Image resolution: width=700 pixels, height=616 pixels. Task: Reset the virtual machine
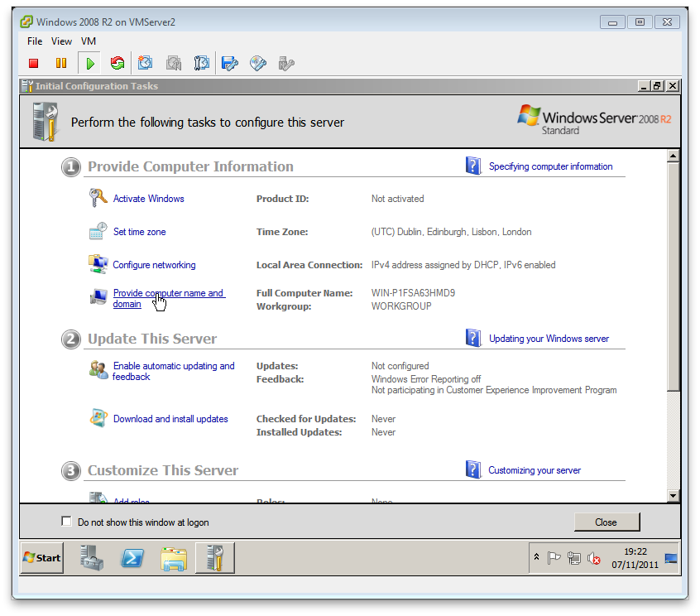[117, 63]
